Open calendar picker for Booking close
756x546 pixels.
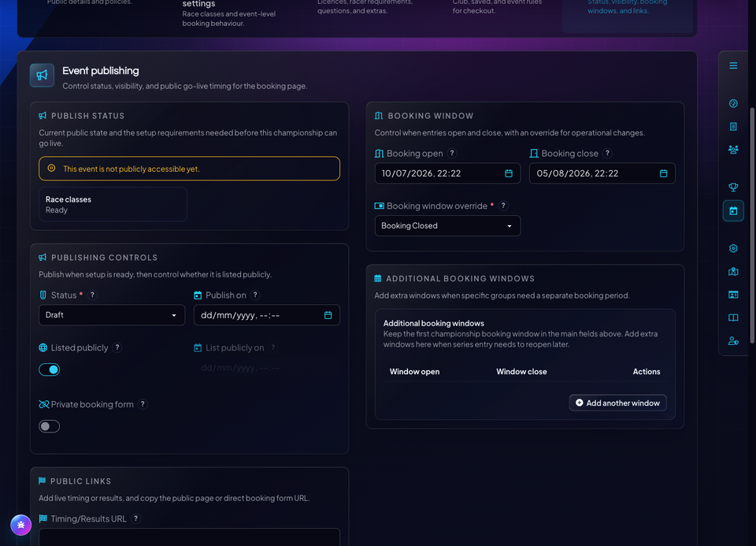point(663,173)
